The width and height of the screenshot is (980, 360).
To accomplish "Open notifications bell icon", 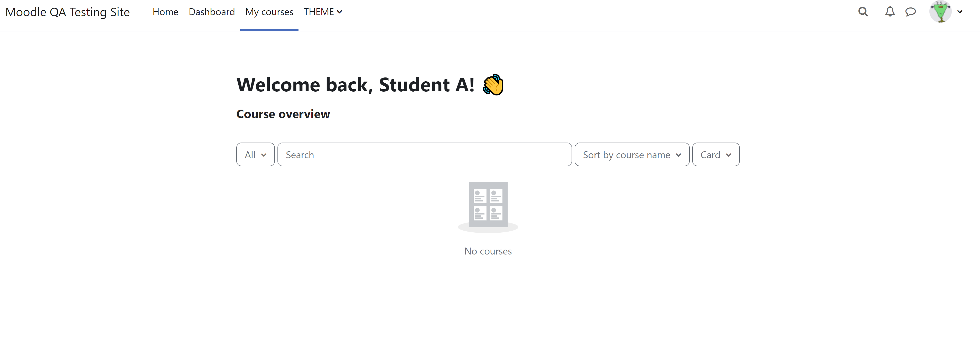I will pyautogui.click(x=890, y=12).
